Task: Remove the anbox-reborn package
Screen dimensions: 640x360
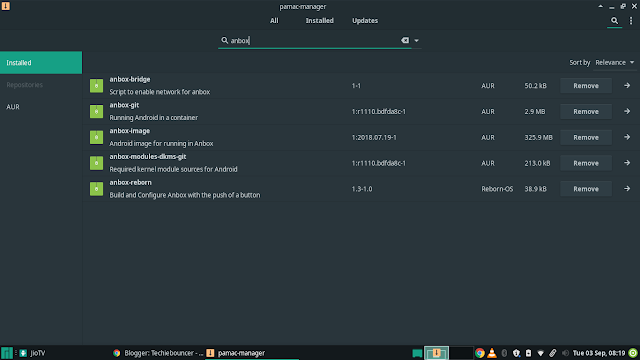Action: pyautogui.click(x=586, y=189)
